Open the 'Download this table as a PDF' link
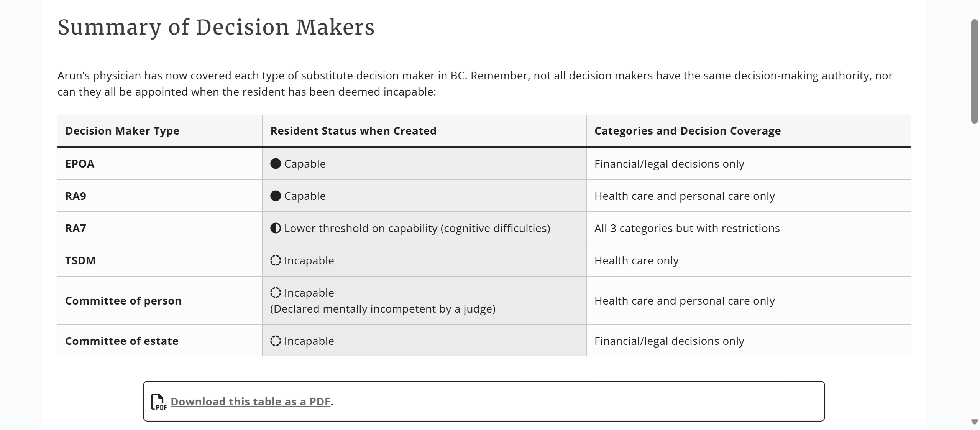The image size is (980, 430). point(250,402)
